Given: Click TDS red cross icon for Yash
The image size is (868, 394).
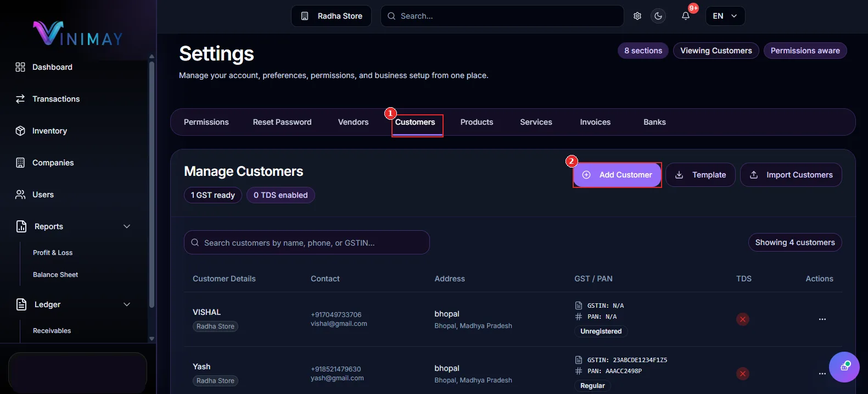Looking at the screenshot, I should click(743, 374).
